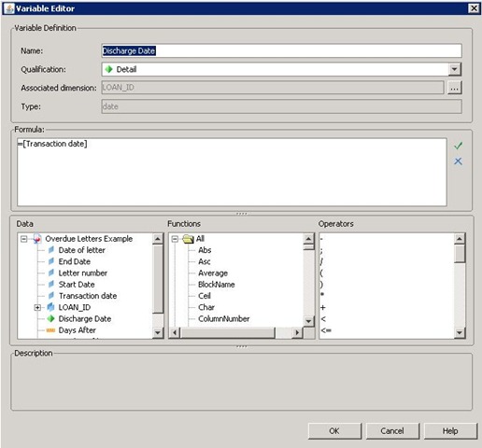This screenshot has height=448, width=482.
Task: Select the Transaction date dimension icon
Action: click(51, 296)
